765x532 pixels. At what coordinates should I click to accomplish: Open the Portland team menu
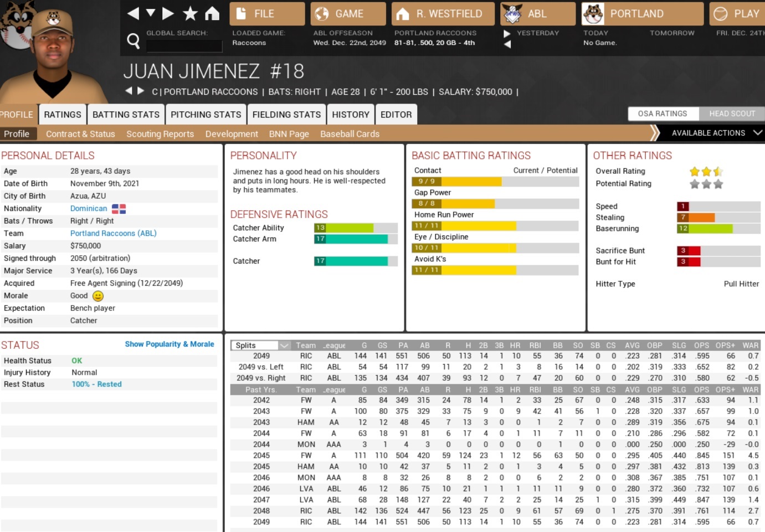pyautogui.click(x=642, y=14)
